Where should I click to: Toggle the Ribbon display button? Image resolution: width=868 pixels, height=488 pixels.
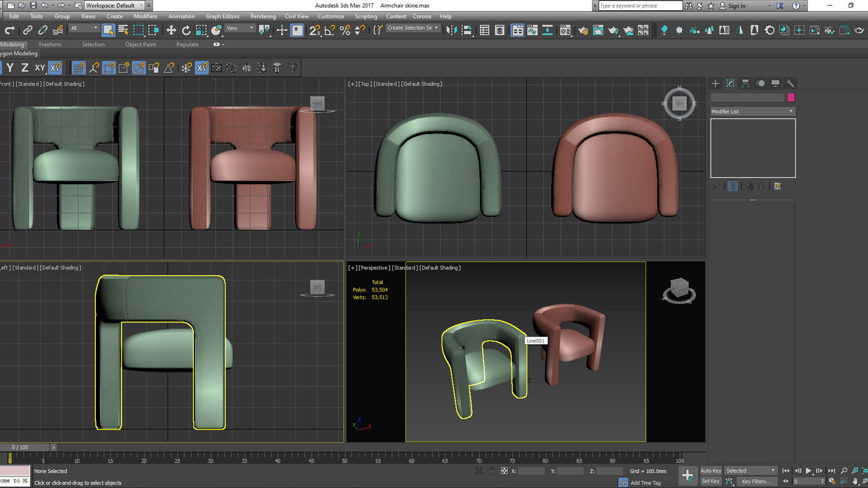point(517,30)
